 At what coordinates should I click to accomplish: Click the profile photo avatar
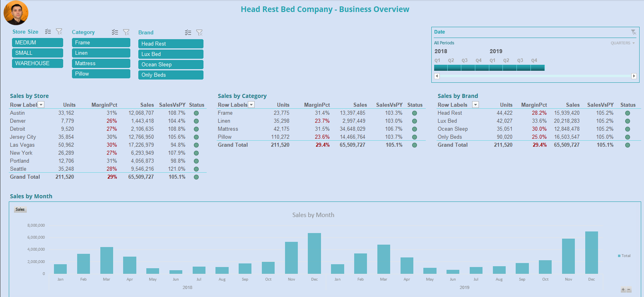(x=16, y=13)
